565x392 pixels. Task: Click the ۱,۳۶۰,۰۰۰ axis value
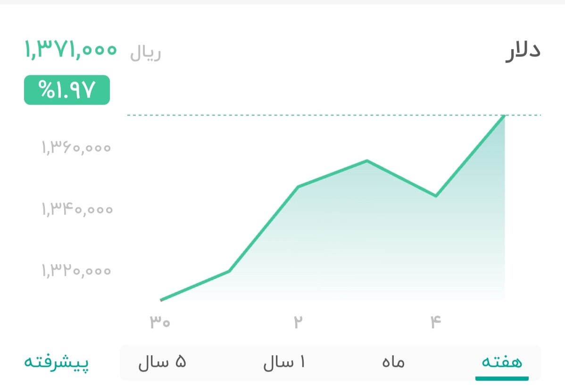tap(76, 147)
